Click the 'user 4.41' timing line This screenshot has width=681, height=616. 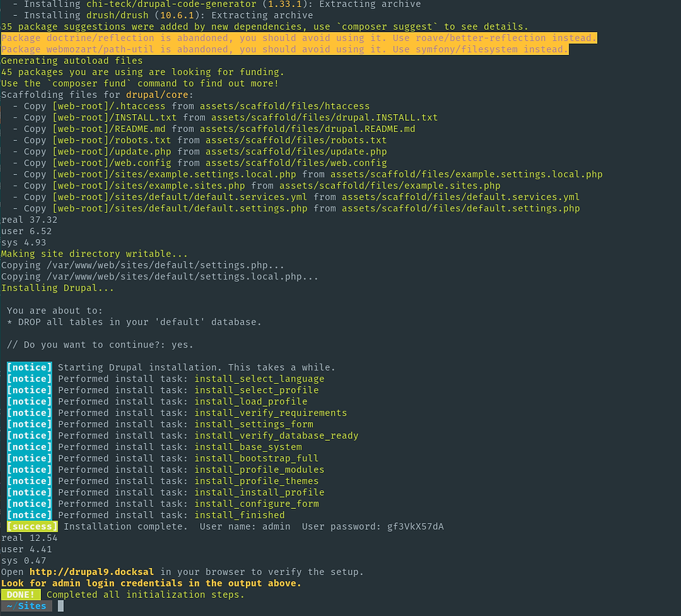[26, 549]
